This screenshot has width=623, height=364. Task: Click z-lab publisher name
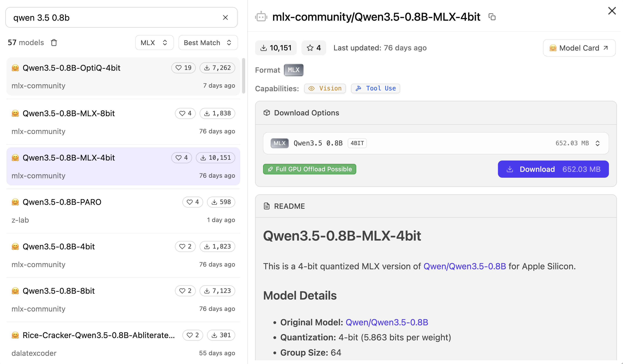[x=20, y=220]
